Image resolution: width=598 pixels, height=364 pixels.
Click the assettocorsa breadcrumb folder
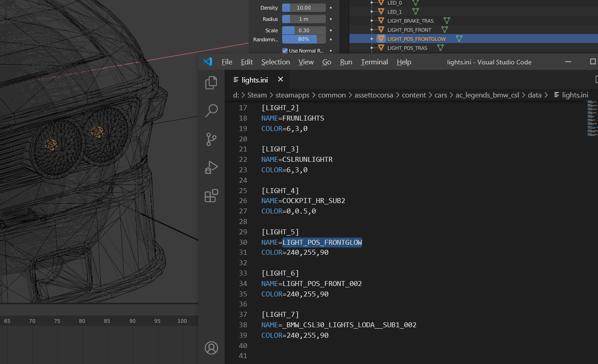click(374, 95)
